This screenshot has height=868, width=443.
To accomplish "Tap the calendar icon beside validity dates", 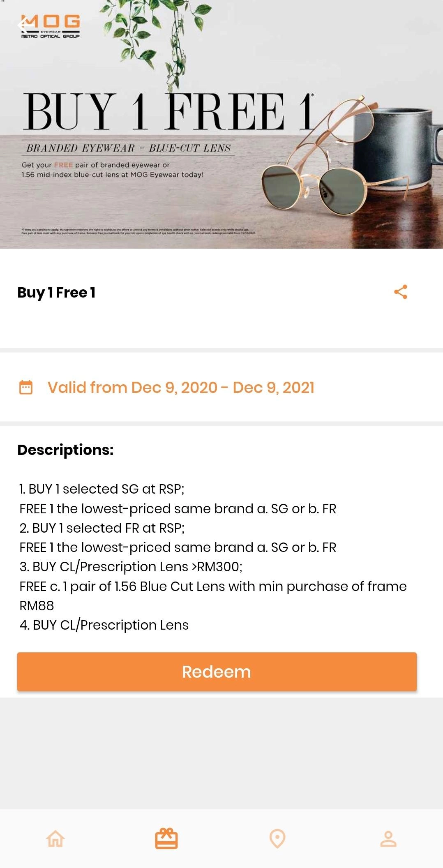I will click(x=26, y=387).
